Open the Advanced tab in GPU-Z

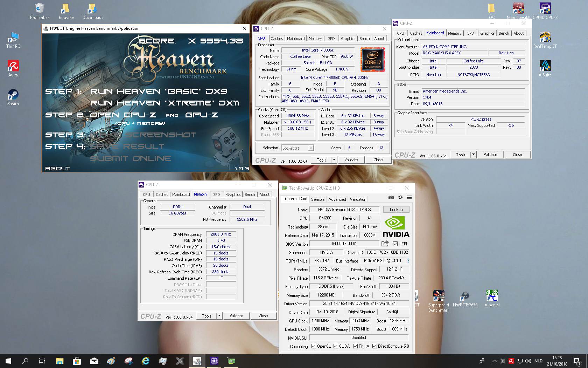point(337,199)
